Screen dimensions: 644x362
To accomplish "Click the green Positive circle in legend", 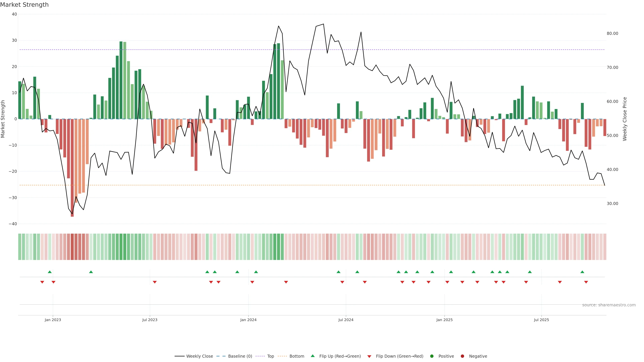I will tap(432, 356).
